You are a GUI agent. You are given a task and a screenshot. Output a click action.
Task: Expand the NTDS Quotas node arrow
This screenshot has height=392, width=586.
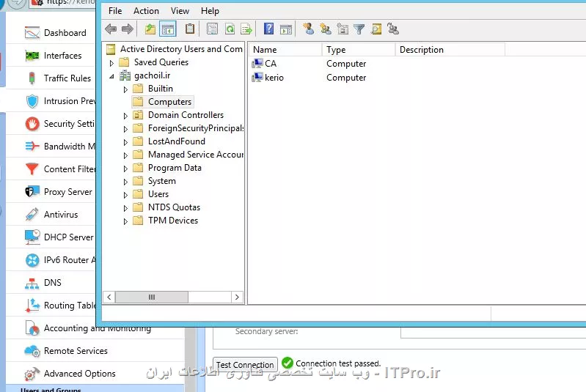[125, 208]
